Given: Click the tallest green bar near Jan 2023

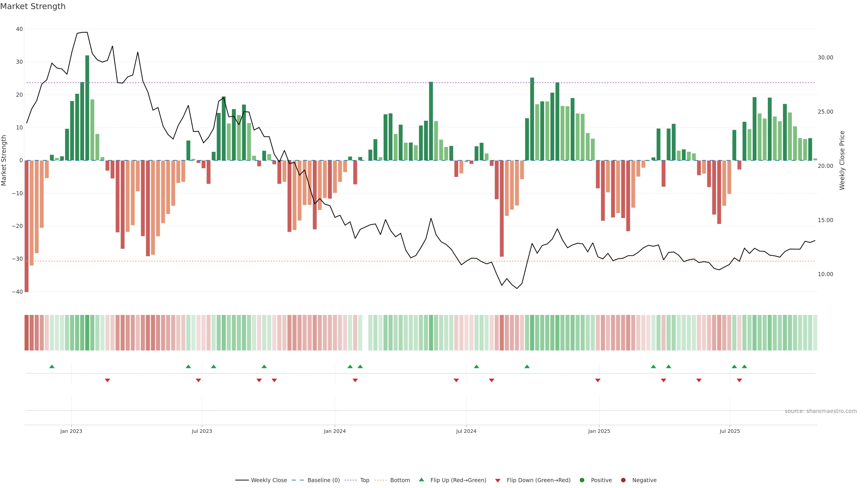Looking at the screenshot, I should [87, 108].
